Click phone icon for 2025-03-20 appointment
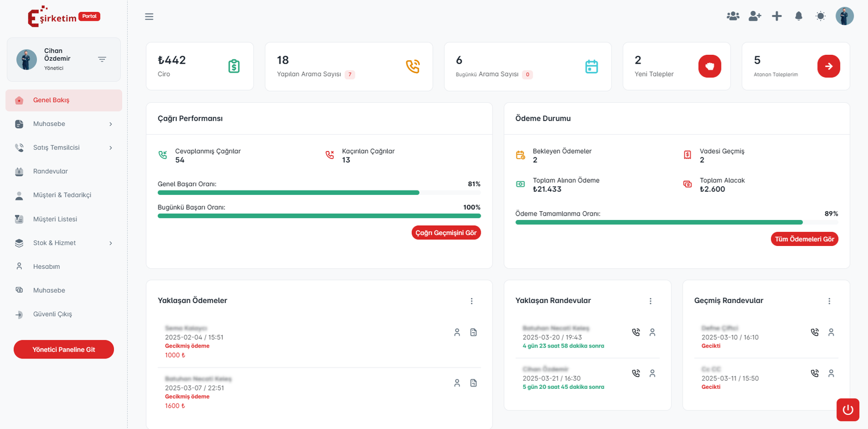The height and width of the screenshot is (429, 868). (636, 332)
